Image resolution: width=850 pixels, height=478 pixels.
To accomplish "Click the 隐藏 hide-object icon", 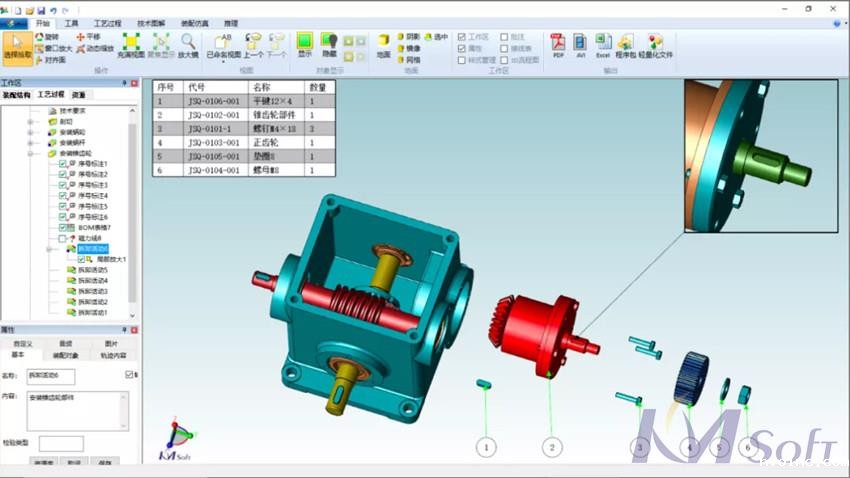I will [329, 44].
